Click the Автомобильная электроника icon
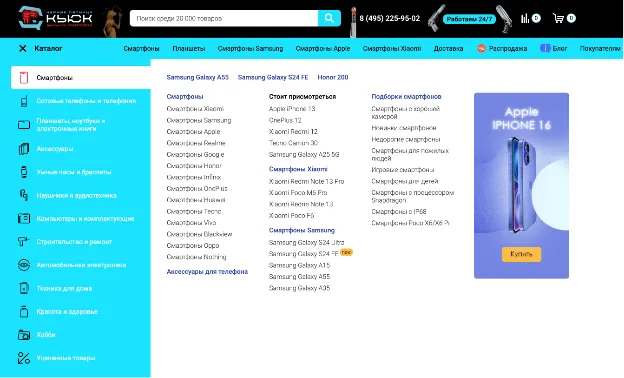624x378 pixels. 24,265
